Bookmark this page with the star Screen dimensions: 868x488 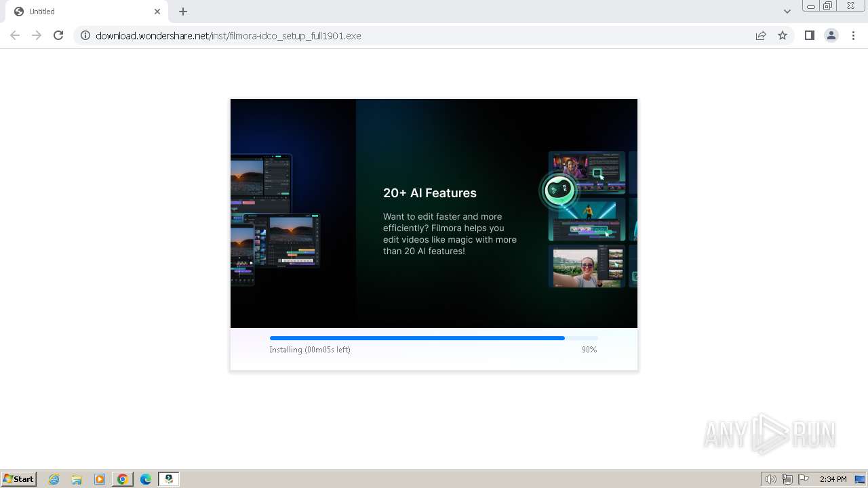[x=783, y=35]
